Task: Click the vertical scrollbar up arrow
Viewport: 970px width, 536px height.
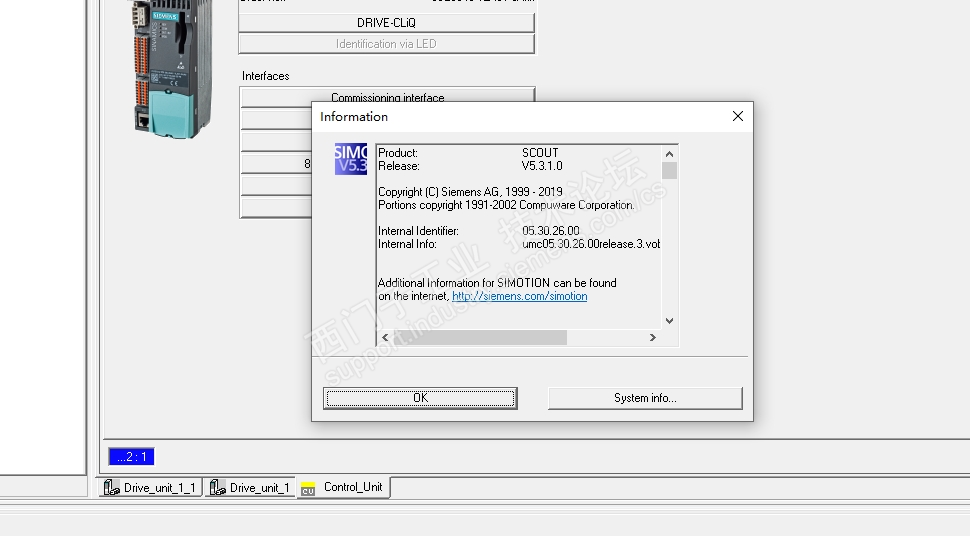Action: [x=669, y=154]
